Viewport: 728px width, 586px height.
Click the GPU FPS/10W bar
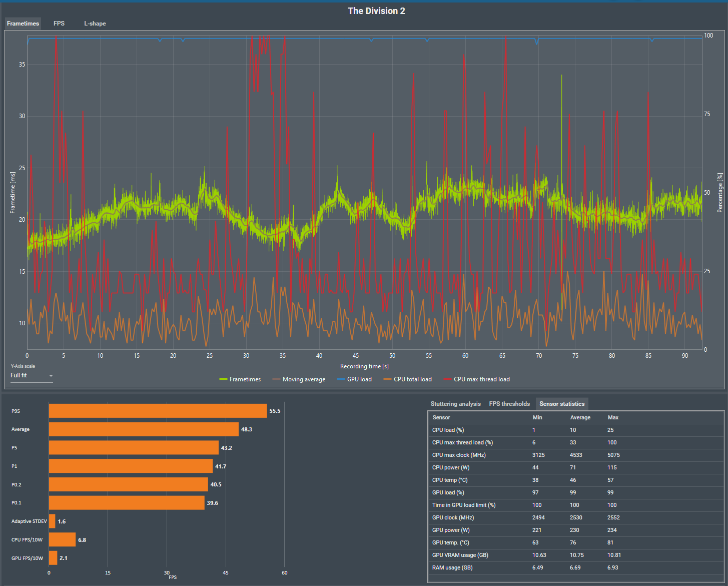pyautogui.click(x=53, y=558)
